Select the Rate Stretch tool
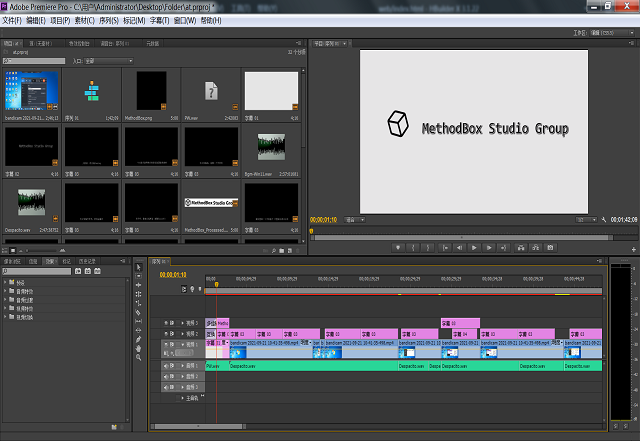Image resolution: width=640 pixels, height=441 pixels. pos(138,303)
